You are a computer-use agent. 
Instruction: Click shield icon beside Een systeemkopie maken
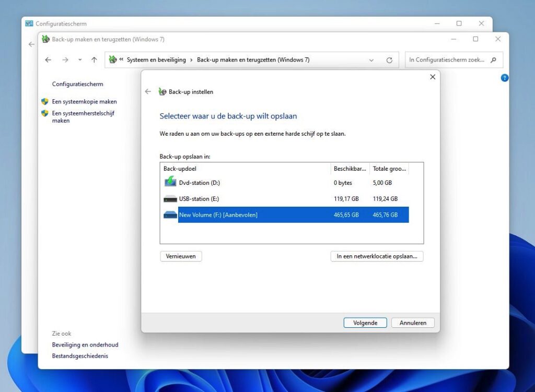(45, 102)
